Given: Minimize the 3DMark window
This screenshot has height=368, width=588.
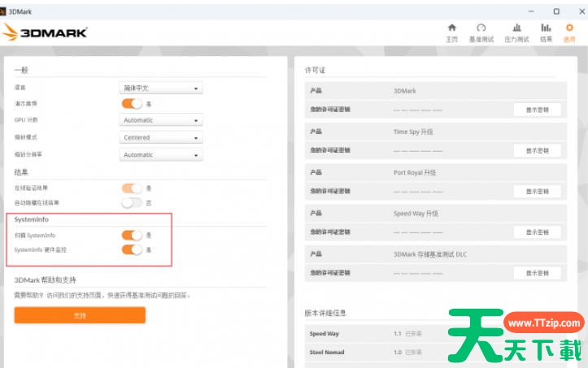Looking at the screenshot, I should point(531,11).
